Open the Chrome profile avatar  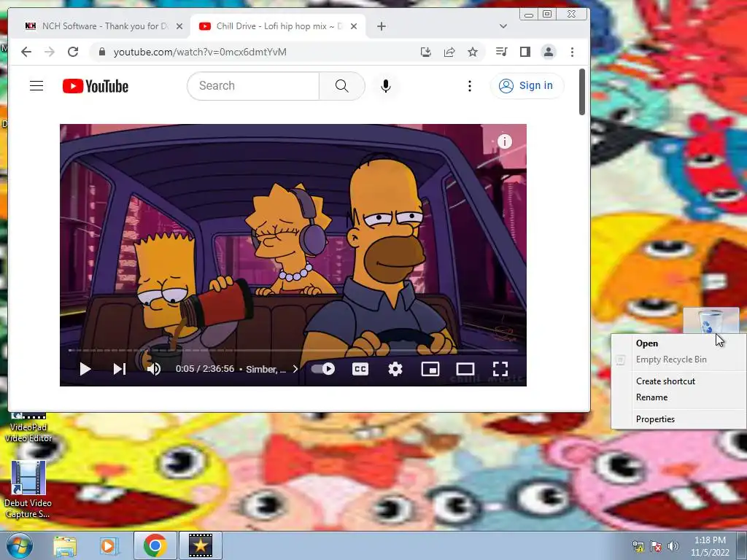[x=549, y=52]
